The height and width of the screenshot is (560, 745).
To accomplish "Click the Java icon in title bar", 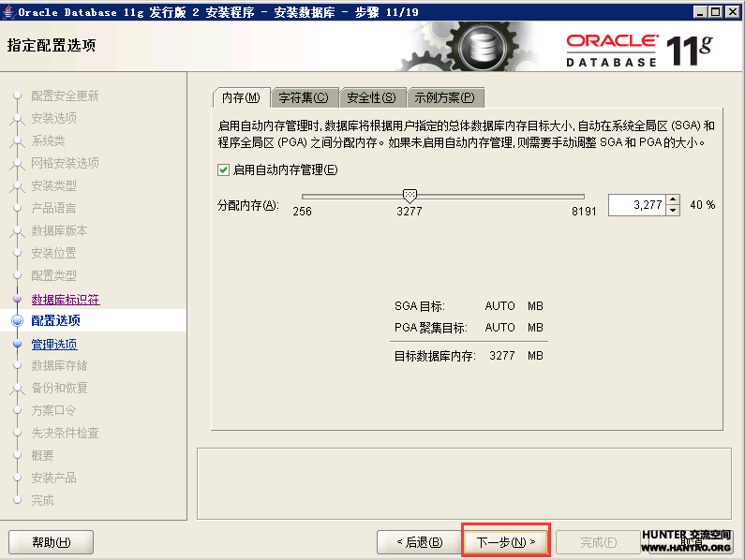I will pyautogui.click(x=8, y=11).
